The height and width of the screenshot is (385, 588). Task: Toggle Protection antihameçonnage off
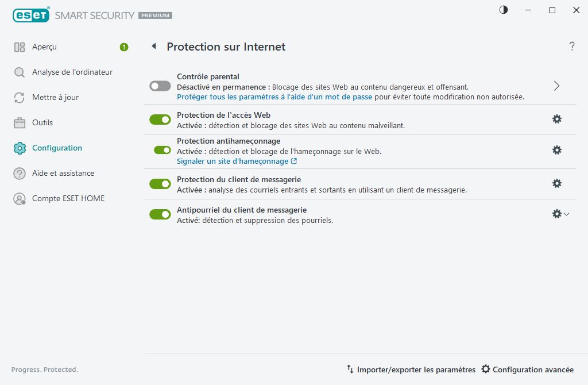160,150
